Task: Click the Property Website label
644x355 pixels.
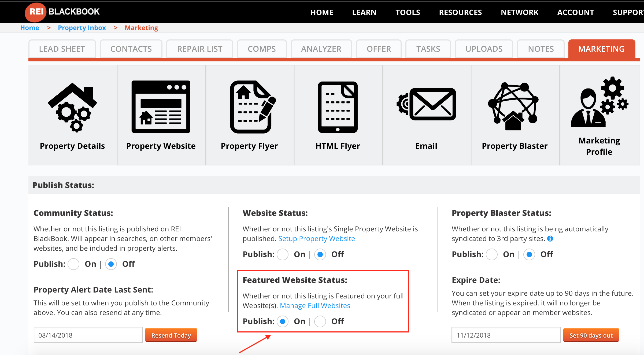Action: coord(161,146)
